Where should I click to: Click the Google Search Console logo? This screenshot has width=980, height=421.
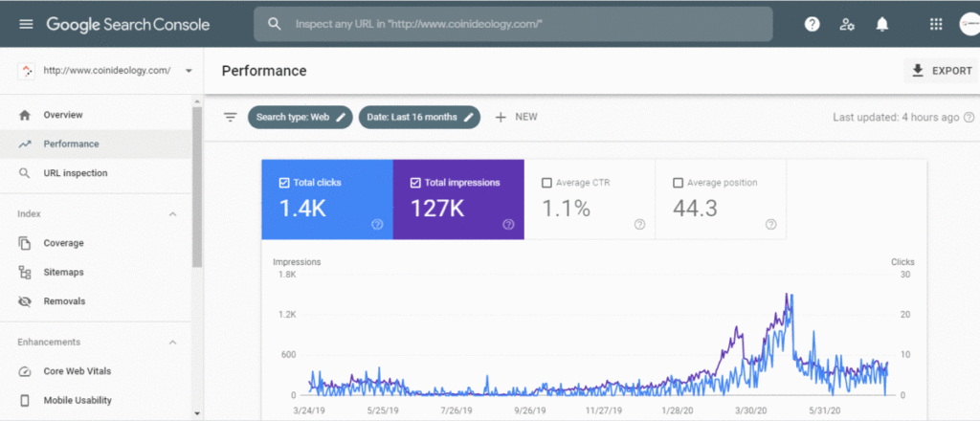pyautogui.click(x=128, y=25)
